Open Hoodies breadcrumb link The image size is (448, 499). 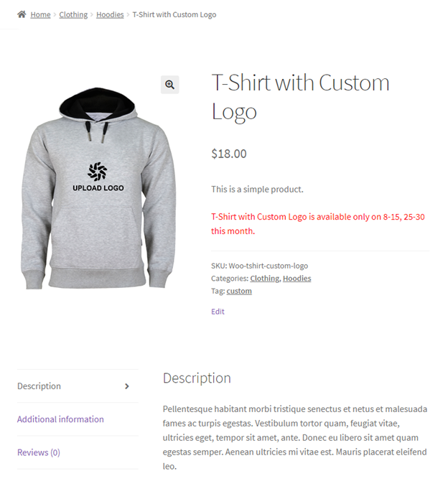(x=110, y=14)
